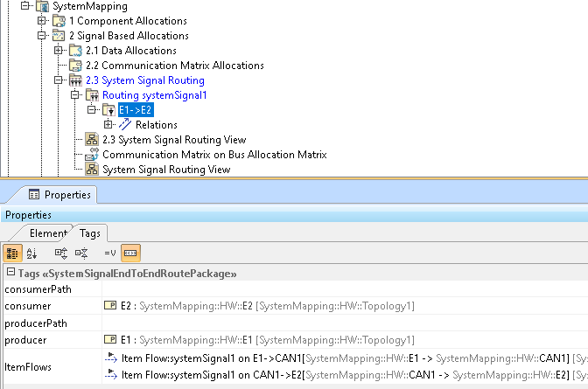Toggle alphabetical sort in Properties toolbar
The height and width of the screenshot is (389, 588).
tap(31, 254)
